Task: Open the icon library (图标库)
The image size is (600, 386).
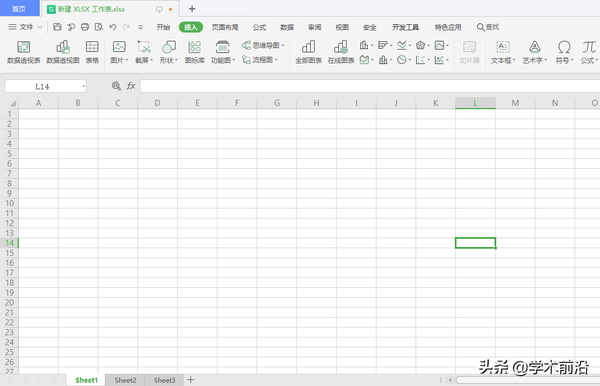Action: click(x=194, y=52)
